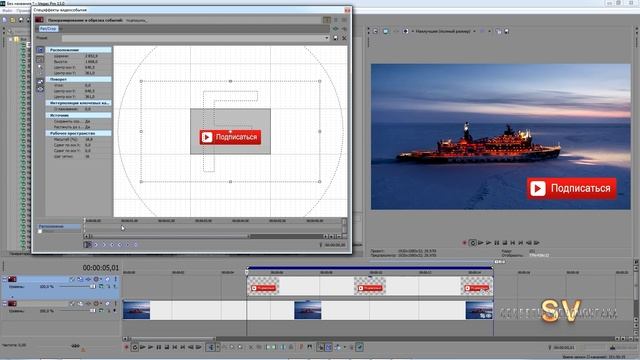Solo the first video track
Screen dimensions: 640x360
coord(115,279)
